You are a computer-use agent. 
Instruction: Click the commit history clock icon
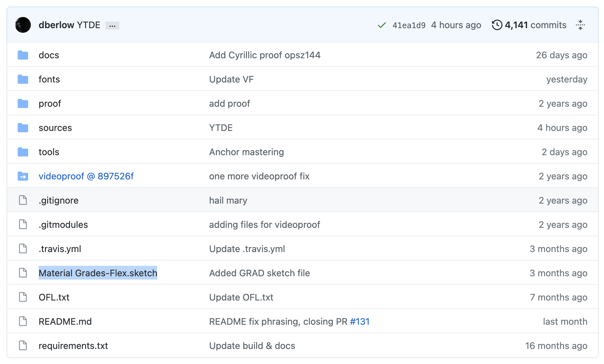[x=497, y=25]
